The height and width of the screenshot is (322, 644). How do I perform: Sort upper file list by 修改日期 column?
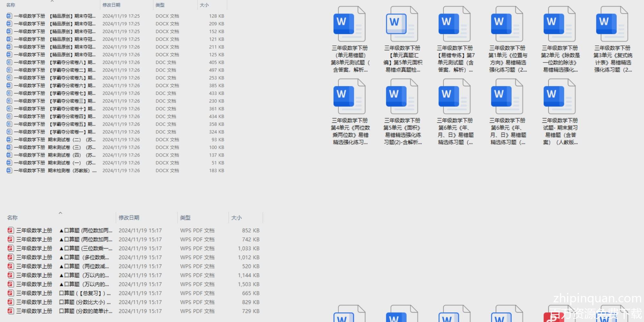[x=111, y=5]
